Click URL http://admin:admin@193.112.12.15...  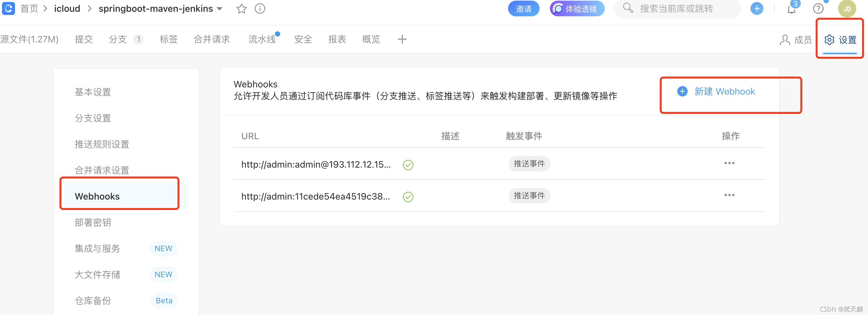[x=316, y=164]
